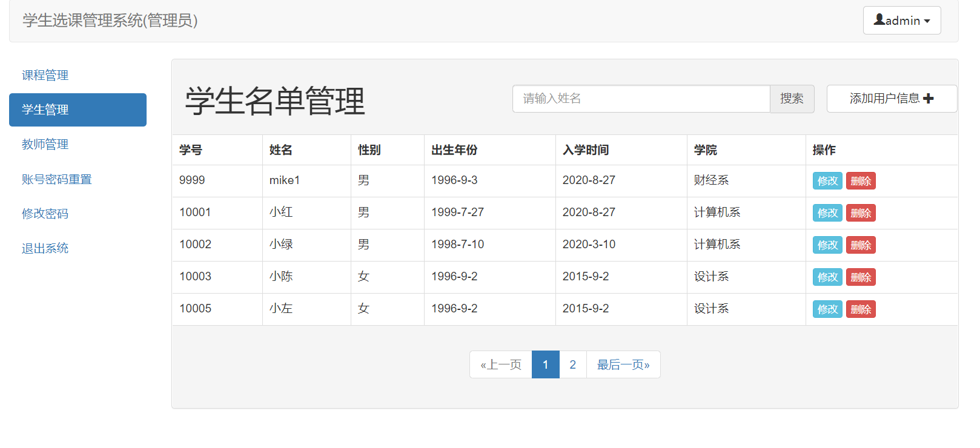
Task: Open the admin user dropdown
Action: pos(901,21)
